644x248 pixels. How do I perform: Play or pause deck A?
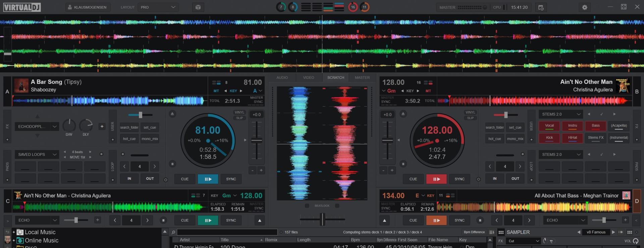coord(208,179)
